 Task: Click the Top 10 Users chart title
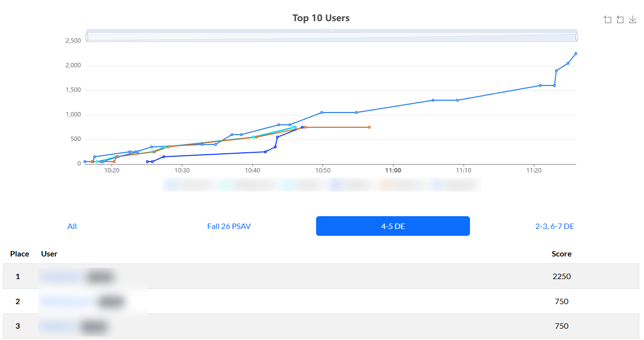tap(321, 18)
